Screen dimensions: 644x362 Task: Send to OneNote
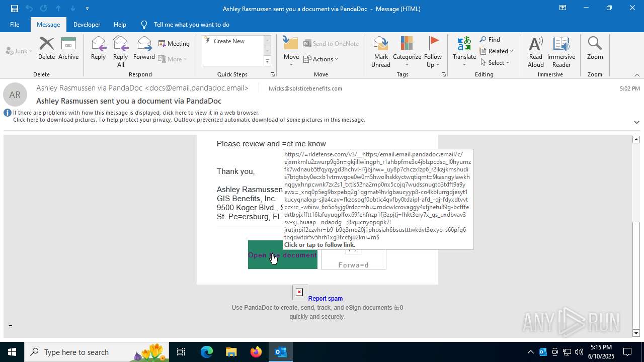[331, 44]
